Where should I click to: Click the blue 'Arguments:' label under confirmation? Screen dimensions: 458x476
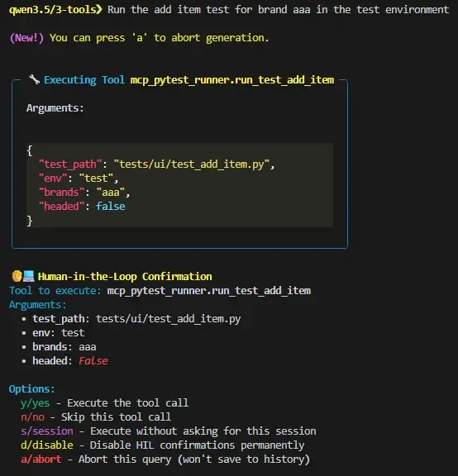tap(38, 304)
